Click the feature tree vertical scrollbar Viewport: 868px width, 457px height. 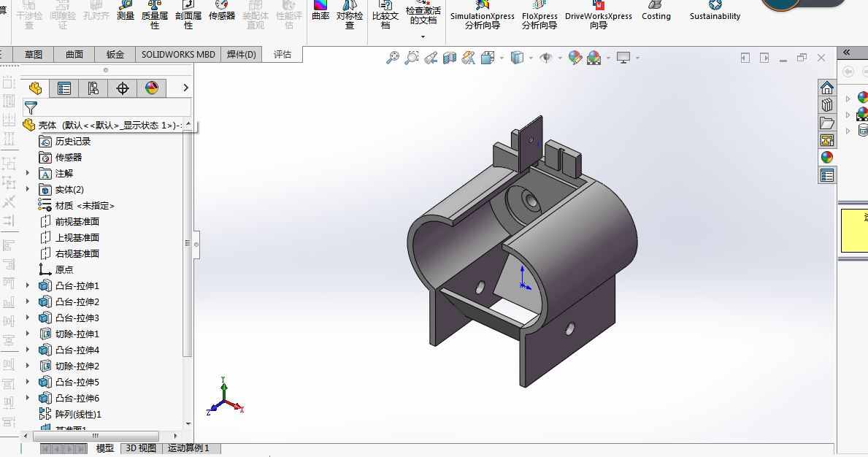click(x=188, y=243)
